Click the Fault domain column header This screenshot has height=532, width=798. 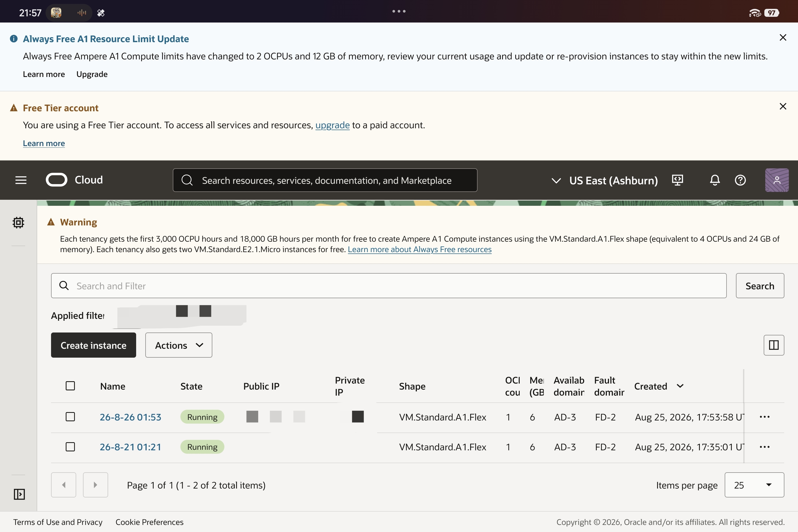609,386
